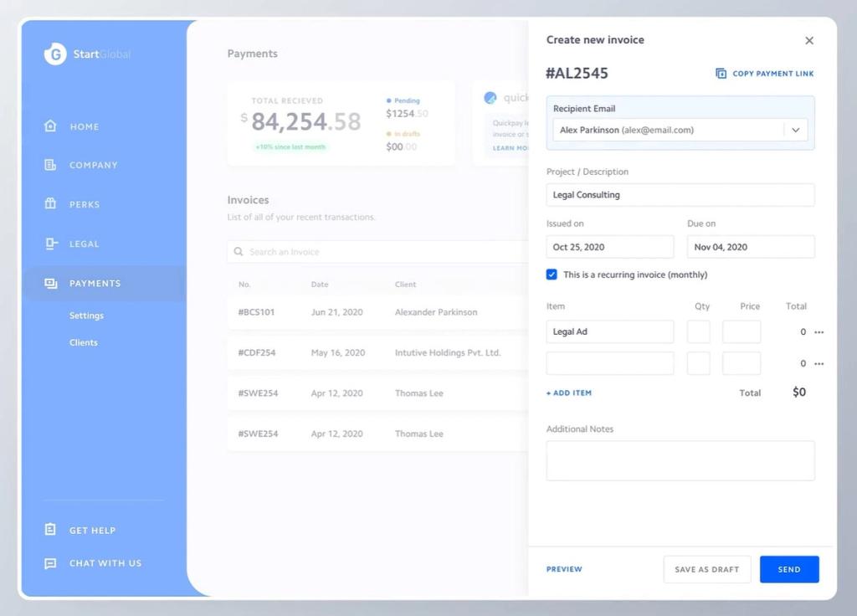Click the copy payment link icon

click(x=721, y=74)
